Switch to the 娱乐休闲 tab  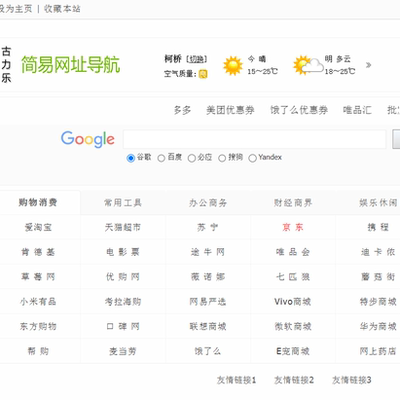point(378,203)
